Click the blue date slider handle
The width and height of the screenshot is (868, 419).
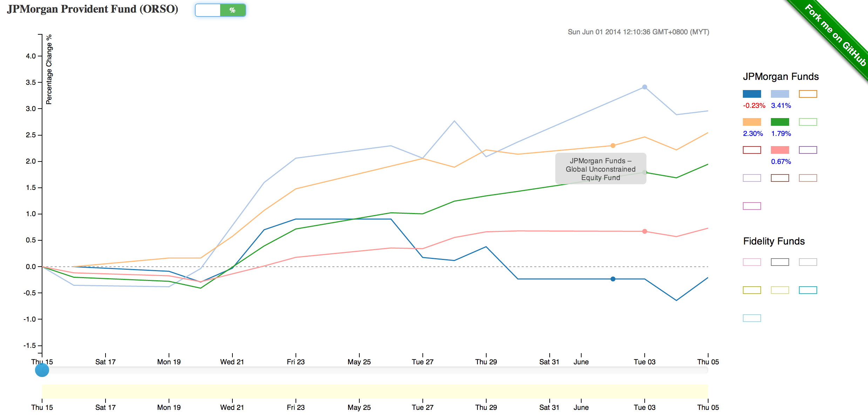(42, 370)
